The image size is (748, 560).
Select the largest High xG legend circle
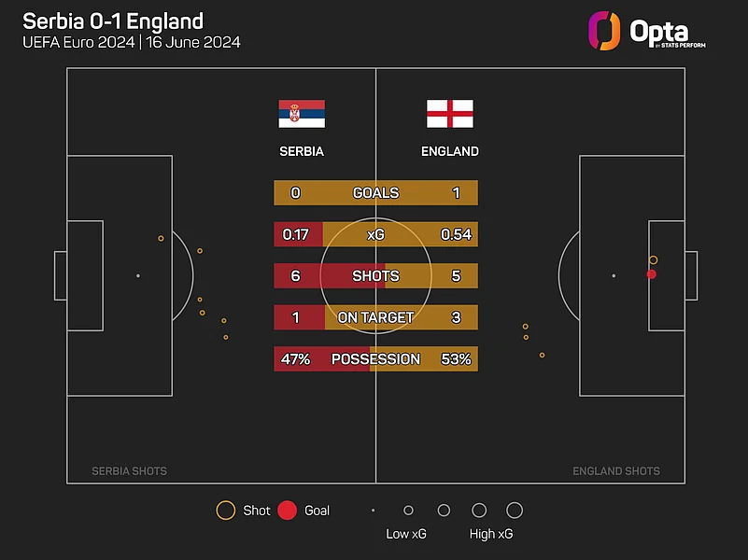(514, 511)
